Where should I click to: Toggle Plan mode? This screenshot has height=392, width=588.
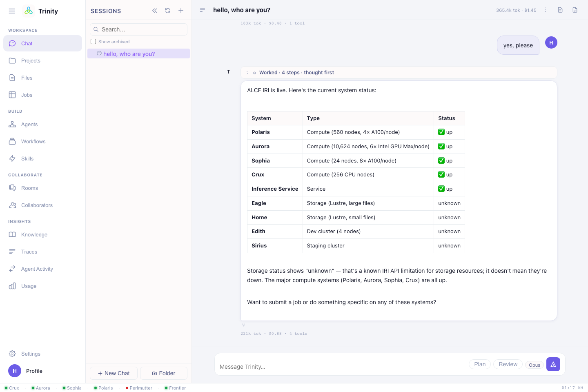pos(480,364)
